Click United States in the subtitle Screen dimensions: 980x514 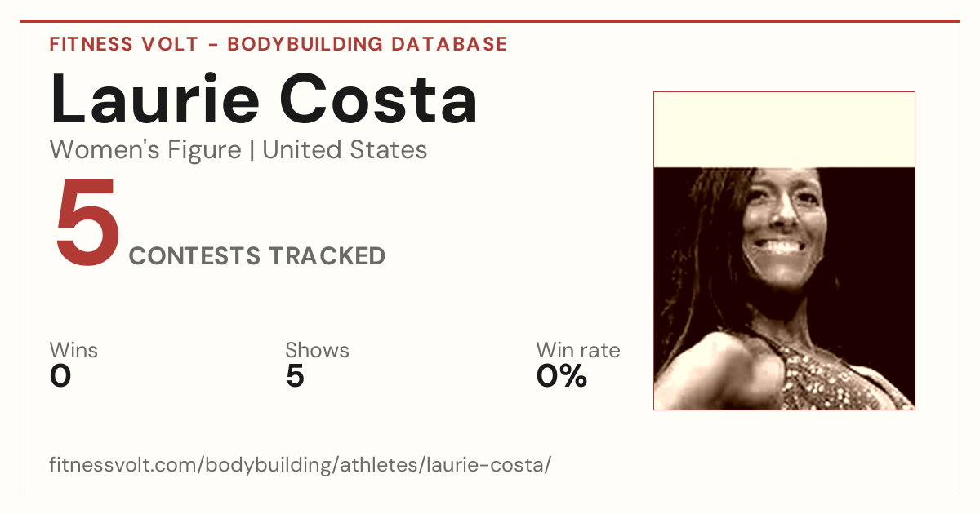pos(345,150)
